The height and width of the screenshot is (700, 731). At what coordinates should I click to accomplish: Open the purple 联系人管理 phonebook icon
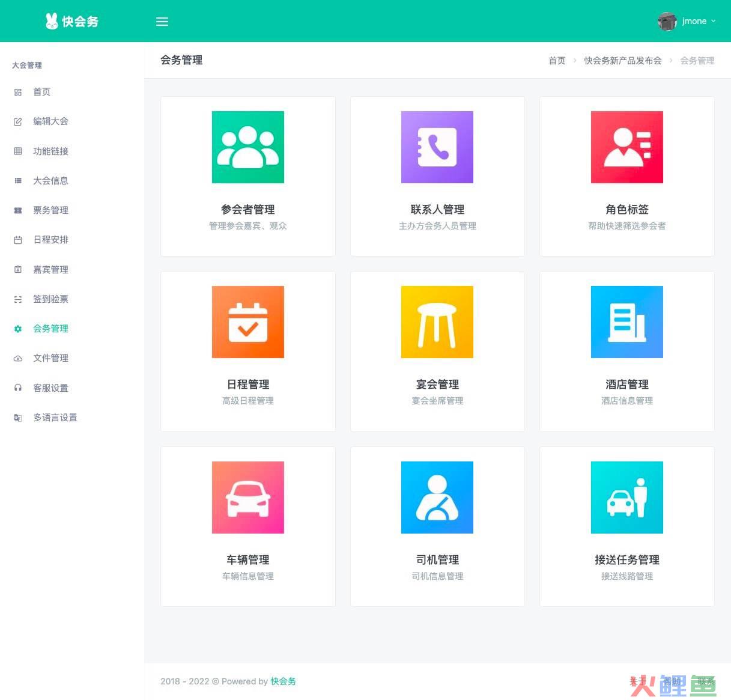pyautogui.click(x=437, y=147)
